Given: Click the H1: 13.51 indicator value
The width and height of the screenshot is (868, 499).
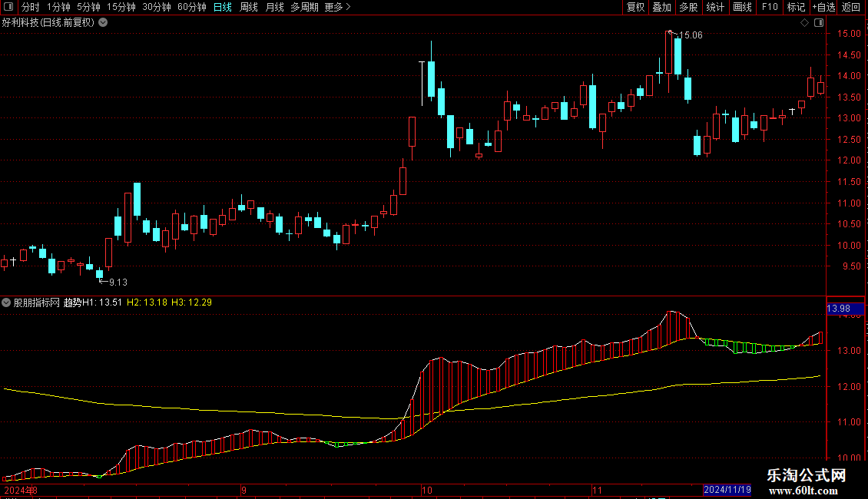Looking at the screenshot, I should [x=102, y=302].
